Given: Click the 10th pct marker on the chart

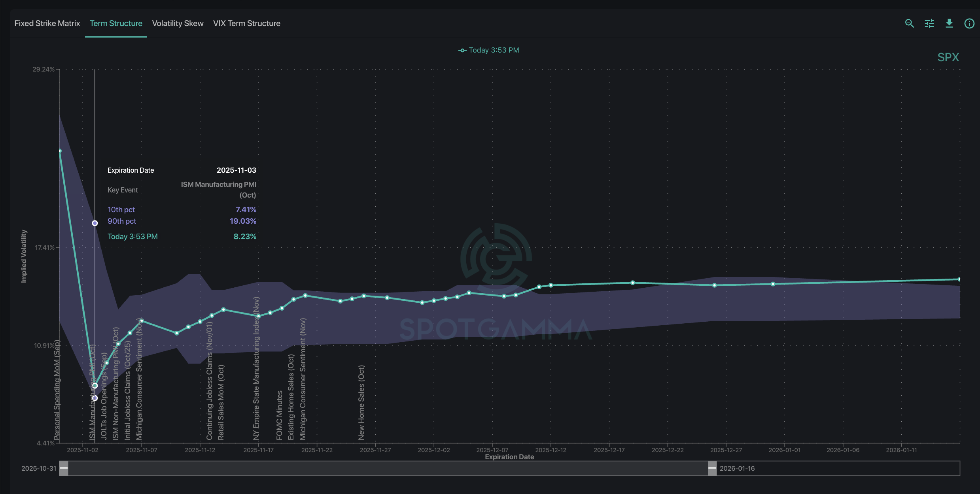Looking at the screenshot, I should pos(95,398).
